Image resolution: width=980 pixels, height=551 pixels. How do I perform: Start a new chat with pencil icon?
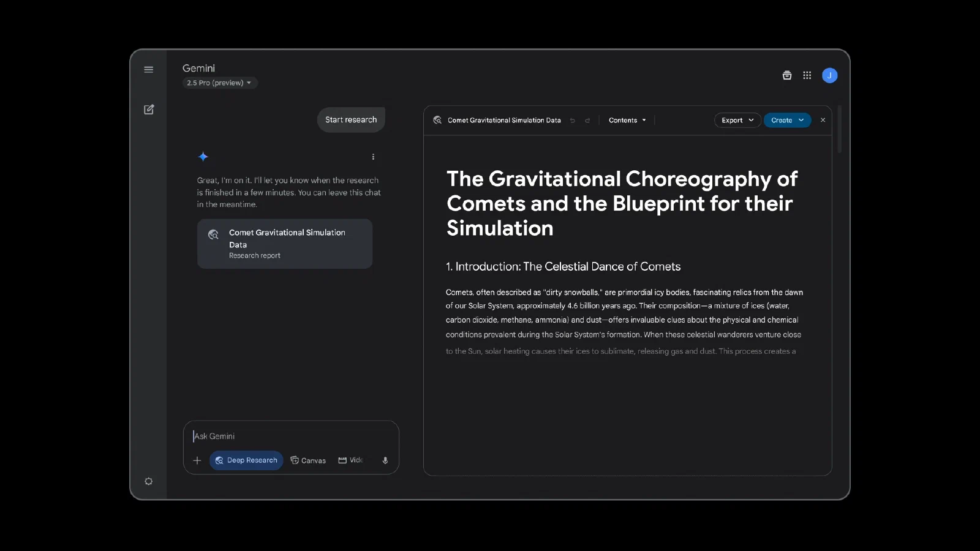point(149,110)
